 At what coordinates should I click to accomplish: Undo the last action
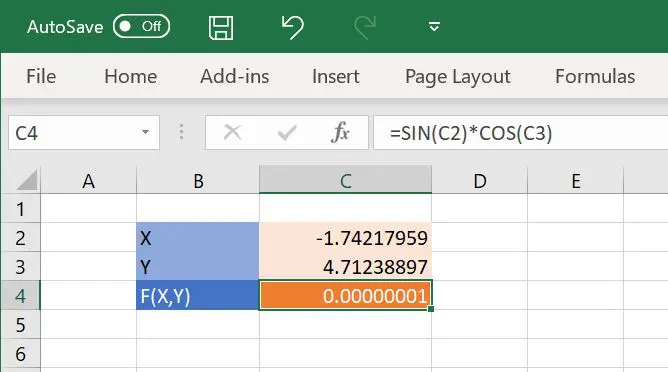(x=292, y=27)
